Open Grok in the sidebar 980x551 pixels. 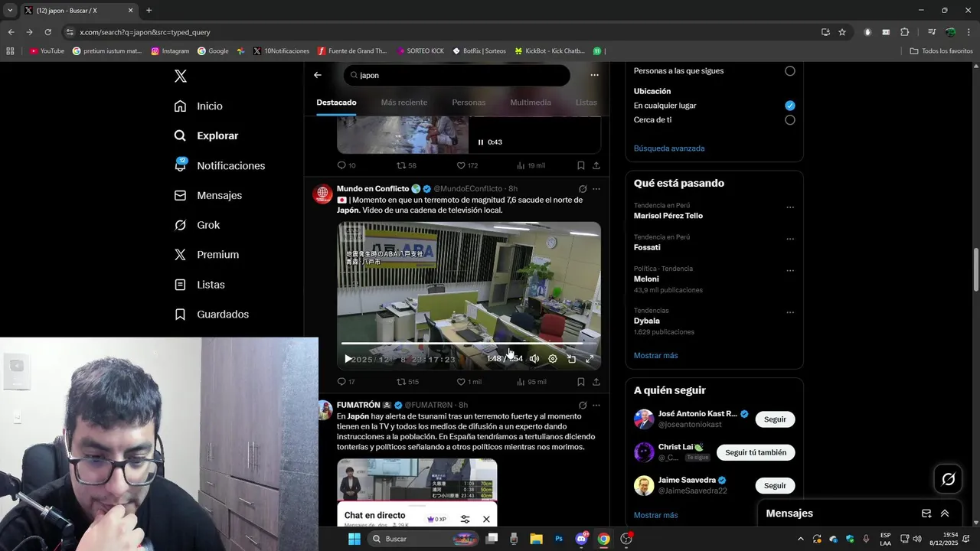click(198, 225)
